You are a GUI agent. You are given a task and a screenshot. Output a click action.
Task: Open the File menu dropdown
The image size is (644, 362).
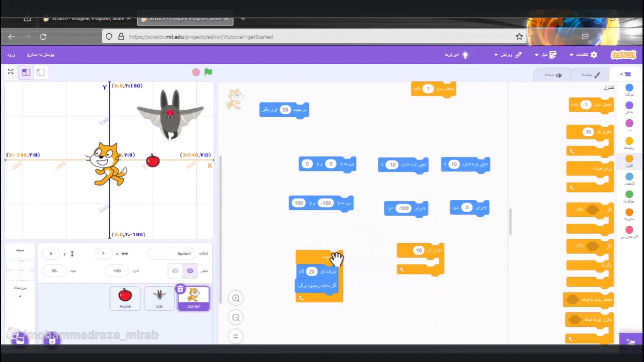point(545,55)
